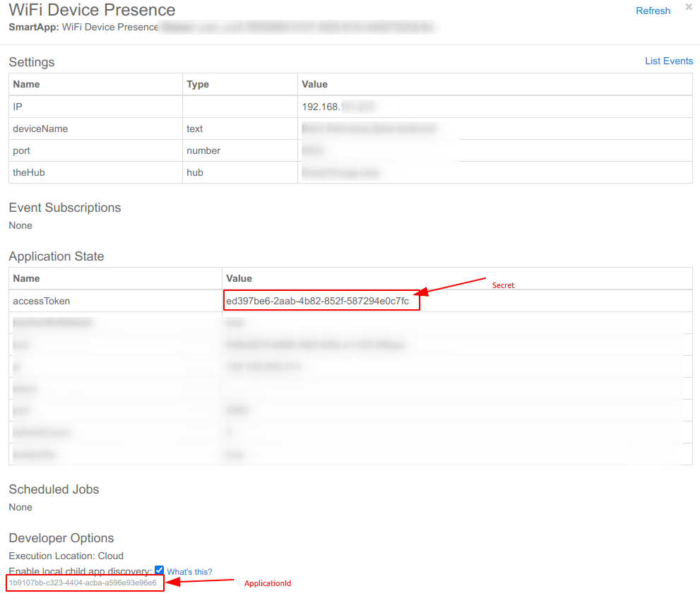This screenshot has height=615, width=700.
Task: Click the IP row name cell
Action: tap(95, 107)
